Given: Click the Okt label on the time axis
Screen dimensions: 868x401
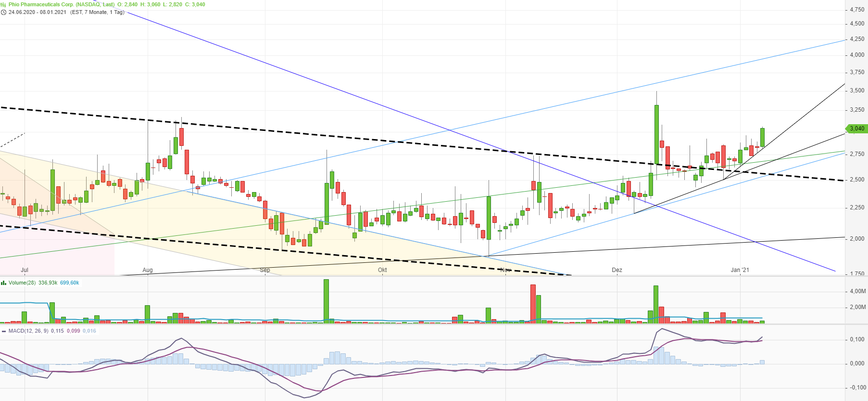Looking at the screenshot, I should (x=382, y=270).
